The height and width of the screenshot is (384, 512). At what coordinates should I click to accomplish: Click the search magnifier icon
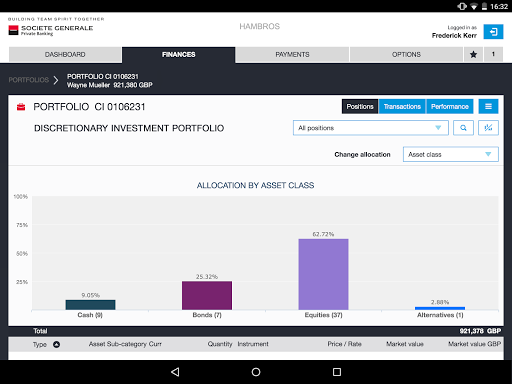point(463,128)
